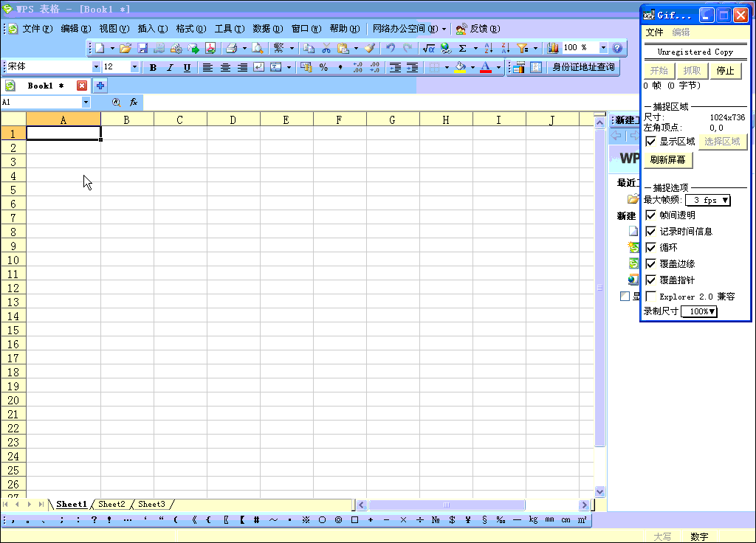Viewport: 756px width, 543px height.
Task: Uncheck the 帧间透明 option
Action: click(651, 215)
